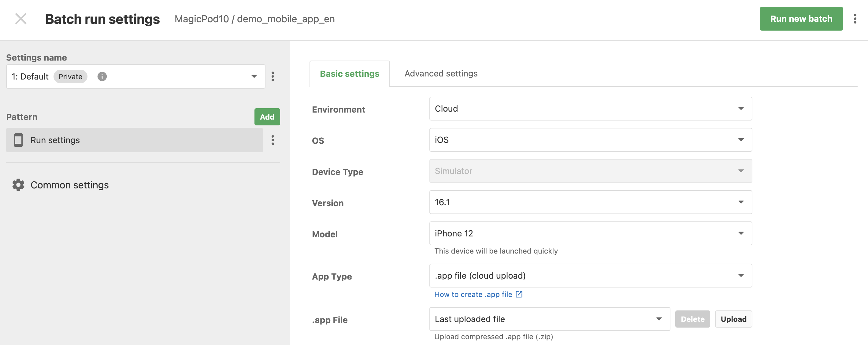Open the Model dropdown showing iPhone 12

[x=590, y=233]
